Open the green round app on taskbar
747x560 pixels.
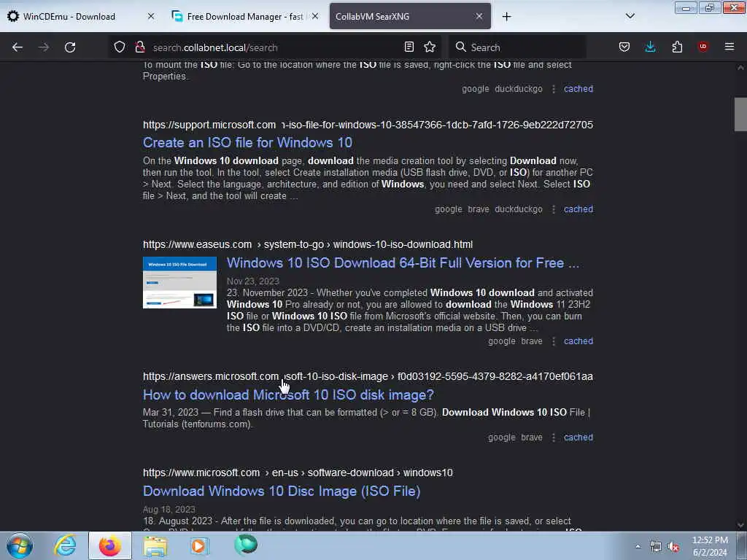(x=246, y=545)
